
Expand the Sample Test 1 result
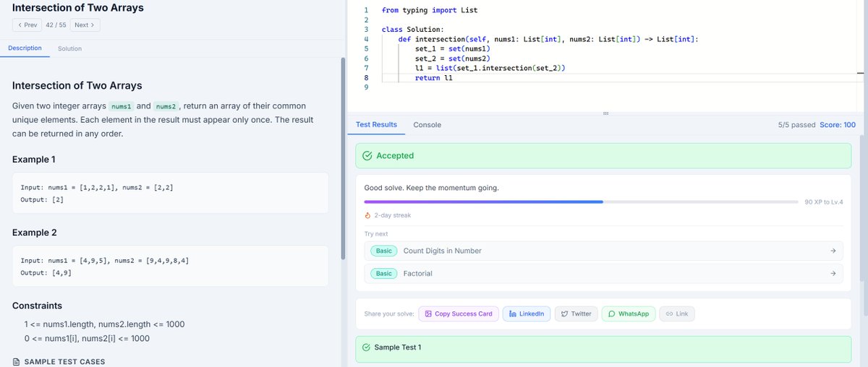603,347
